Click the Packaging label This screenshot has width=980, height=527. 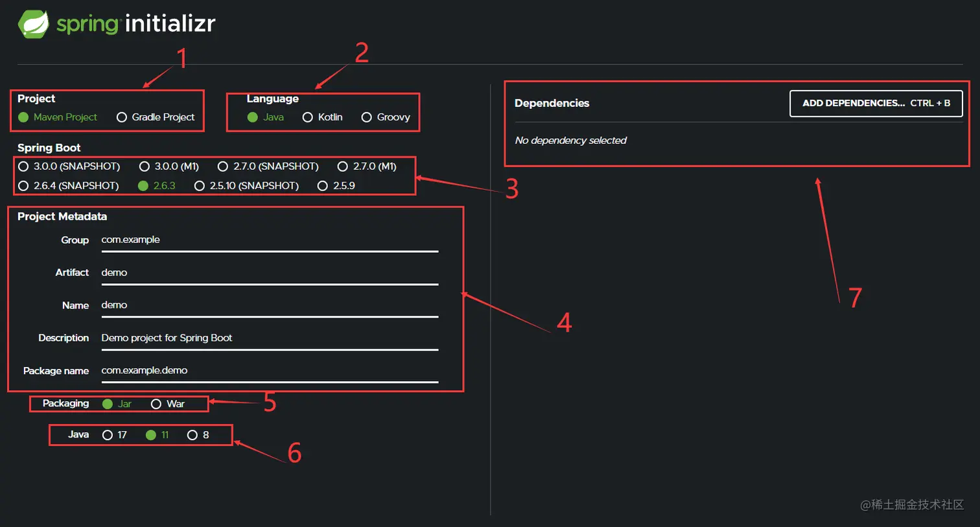[65, 403]
